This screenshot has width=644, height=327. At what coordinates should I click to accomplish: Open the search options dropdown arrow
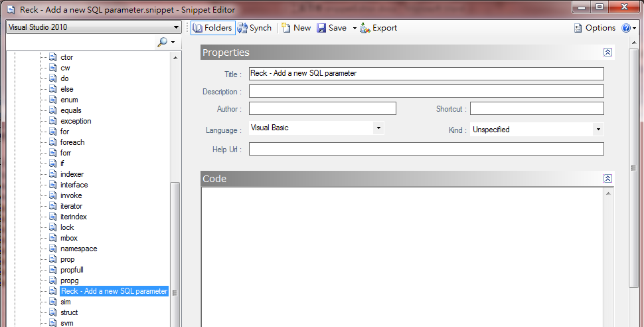pos(173,43)
